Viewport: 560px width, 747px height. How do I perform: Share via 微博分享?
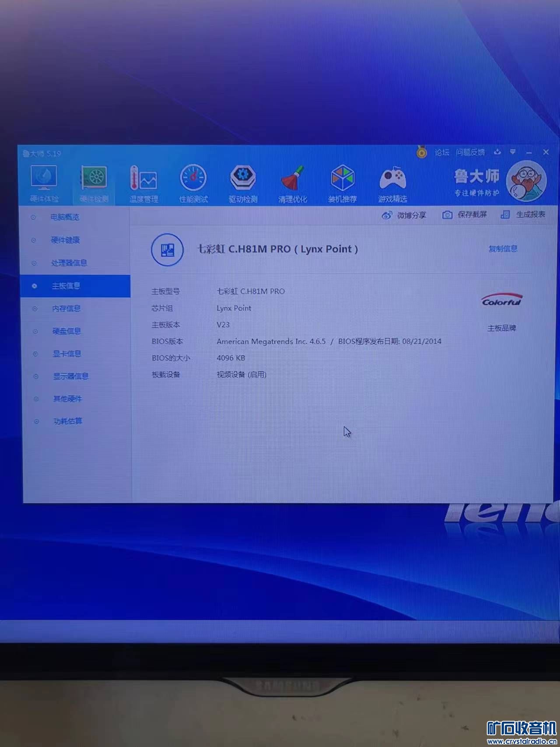click(404, 215)
